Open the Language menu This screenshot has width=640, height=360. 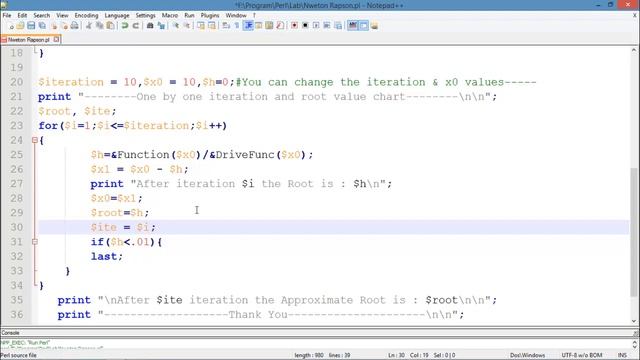click(117, 16)
